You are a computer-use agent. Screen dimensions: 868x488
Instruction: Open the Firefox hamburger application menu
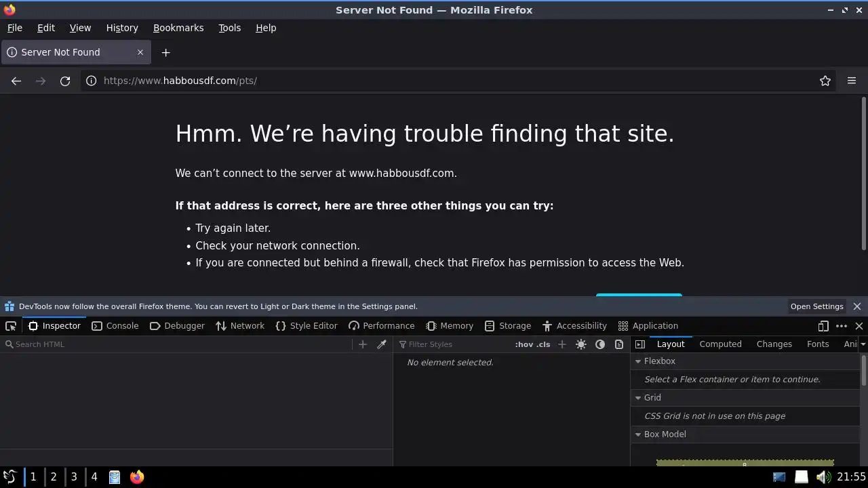852,81
